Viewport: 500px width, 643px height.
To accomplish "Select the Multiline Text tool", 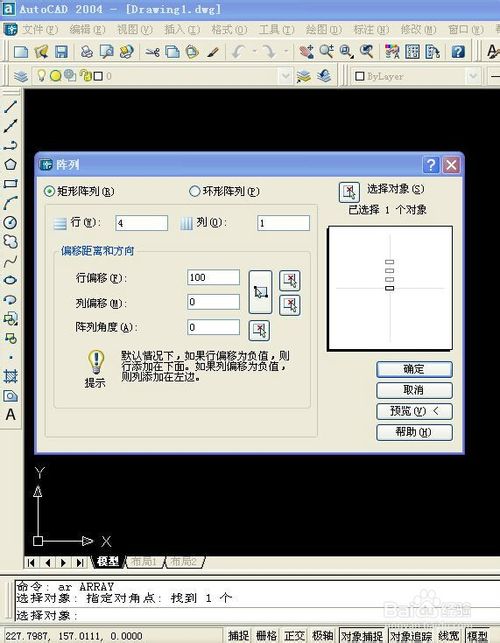I will [10, 415].
